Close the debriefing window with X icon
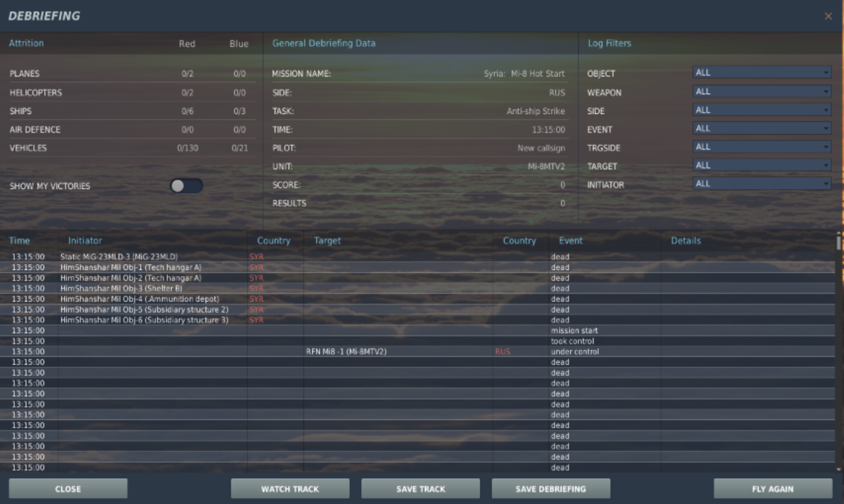The width and height of the screenshot is (844, 504). pyautogui.click(x=828, y=16)
